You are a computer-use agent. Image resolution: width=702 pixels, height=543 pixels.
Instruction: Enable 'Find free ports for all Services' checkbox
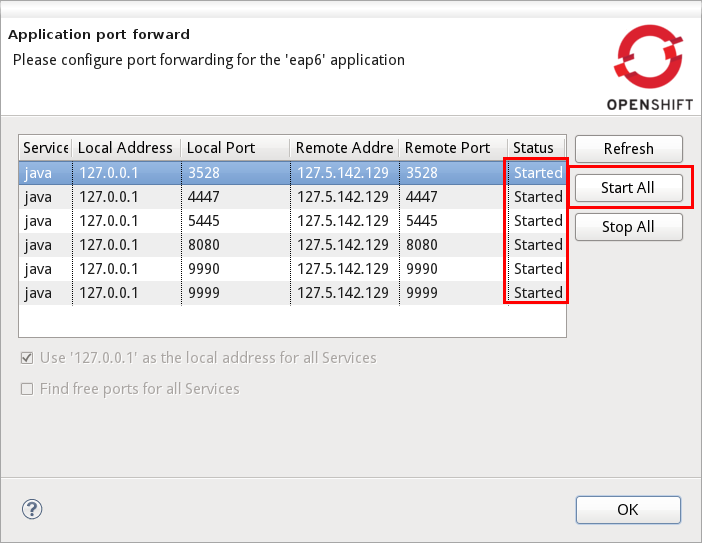(x=27, y=389)
